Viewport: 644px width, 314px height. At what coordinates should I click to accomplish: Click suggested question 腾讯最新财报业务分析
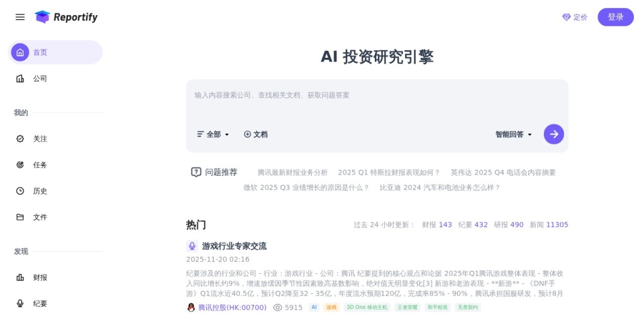point(292,172)
